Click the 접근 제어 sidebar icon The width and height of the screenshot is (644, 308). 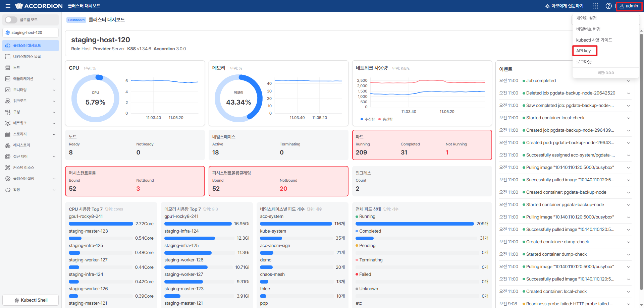(x=8, y=157)
